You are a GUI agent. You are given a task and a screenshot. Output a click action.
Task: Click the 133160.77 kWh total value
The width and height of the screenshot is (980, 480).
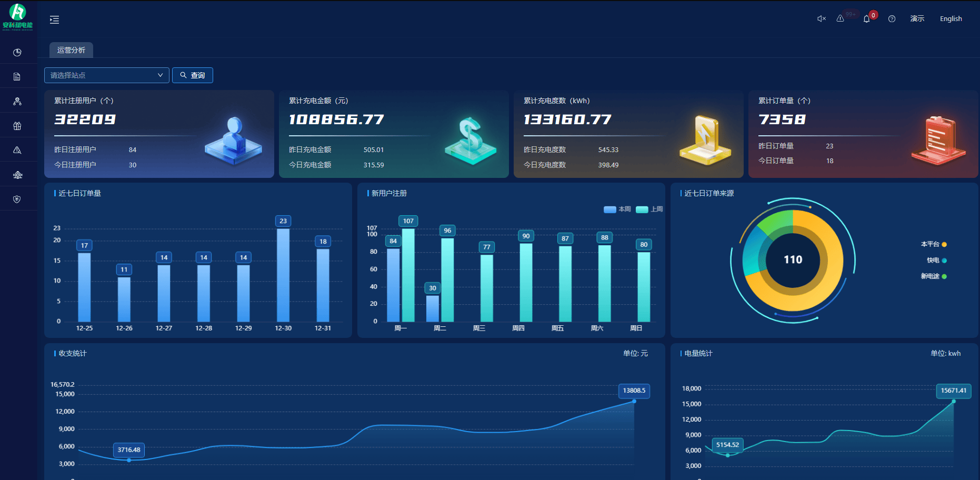[x=568, y=119]
